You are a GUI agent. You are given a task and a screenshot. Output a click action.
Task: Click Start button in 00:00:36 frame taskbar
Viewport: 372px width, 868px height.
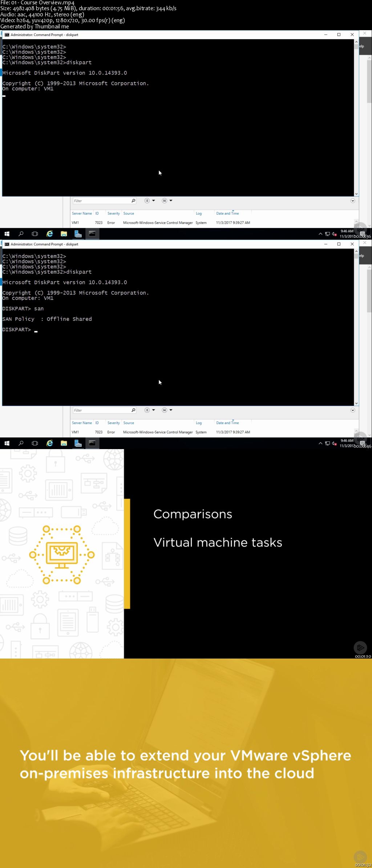point(7,234)
